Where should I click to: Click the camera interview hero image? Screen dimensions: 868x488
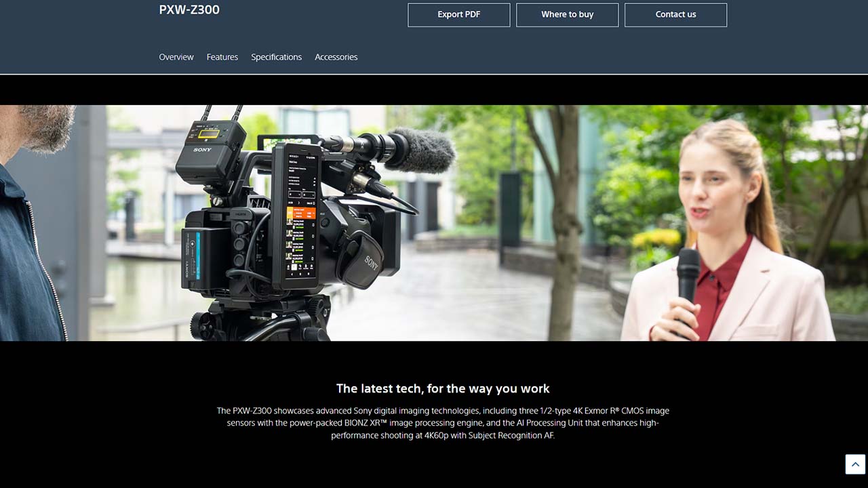point(434,223)
